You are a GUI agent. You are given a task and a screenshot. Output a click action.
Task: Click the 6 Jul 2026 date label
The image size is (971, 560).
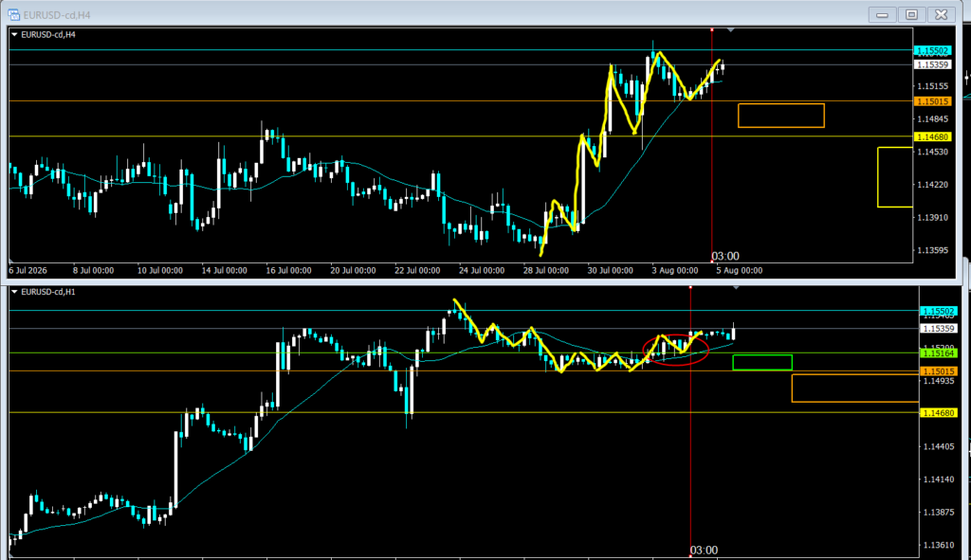(x=27, y=270)
